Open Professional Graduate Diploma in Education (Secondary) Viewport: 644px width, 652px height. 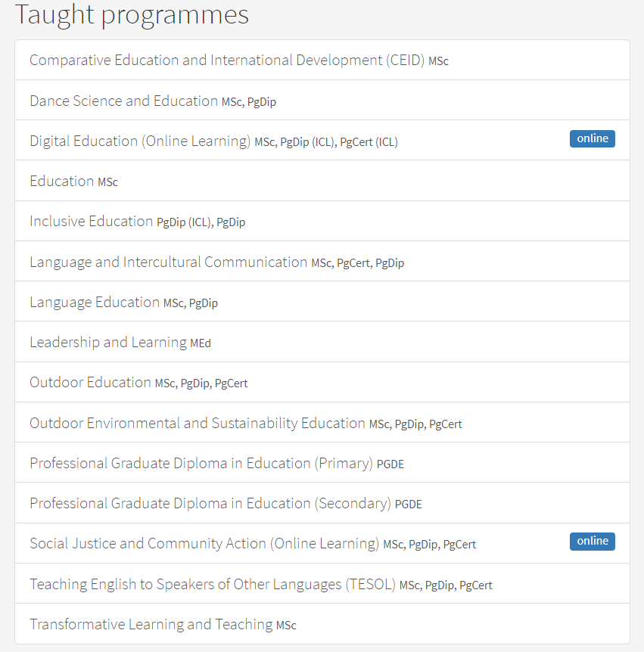coord(210,503)
